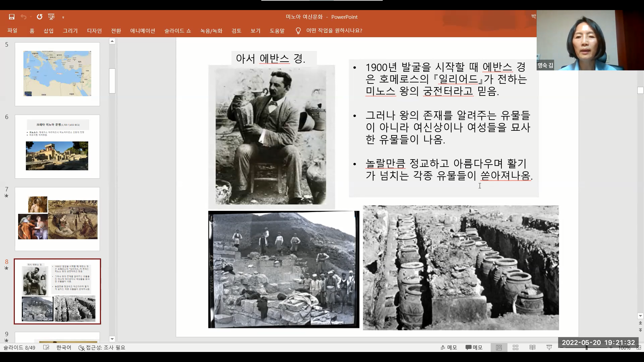The height and width of the screenshot is (362, 644).
Task: Open the 도움말 ribbon tab
Action: [x=277, y=31]
